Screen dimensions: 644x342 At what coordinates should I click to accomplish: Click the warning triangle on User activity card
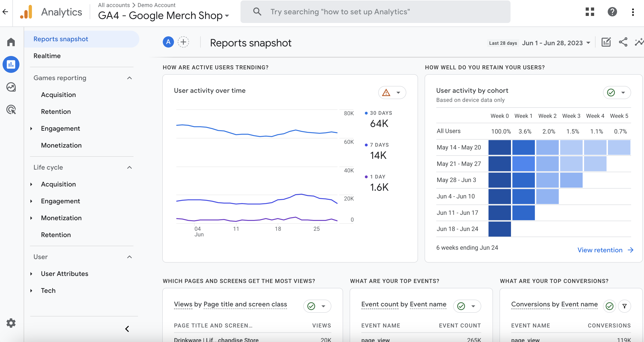click(x=386, y=93)
